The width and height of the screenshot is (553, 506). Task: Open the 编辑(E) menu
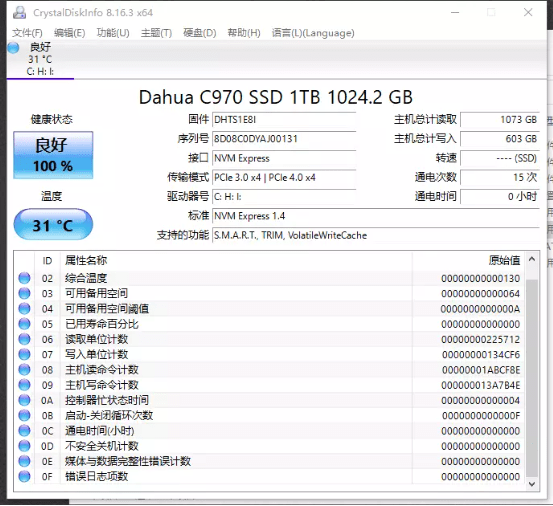pyautogui.click(x=69, y=33)
